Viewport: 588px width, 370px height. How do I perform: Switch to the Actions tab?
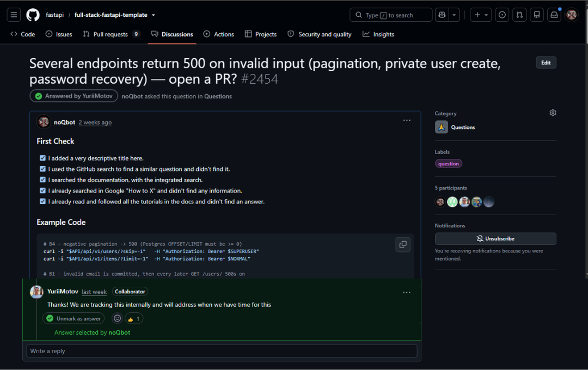(x=219, y=34)
